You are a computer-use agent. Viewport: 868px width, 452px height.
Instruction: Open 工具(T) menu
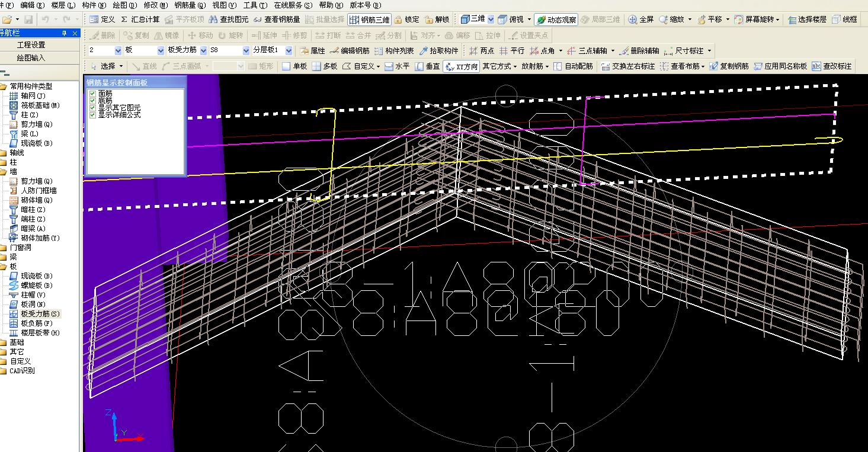click(x=255, y=5)
